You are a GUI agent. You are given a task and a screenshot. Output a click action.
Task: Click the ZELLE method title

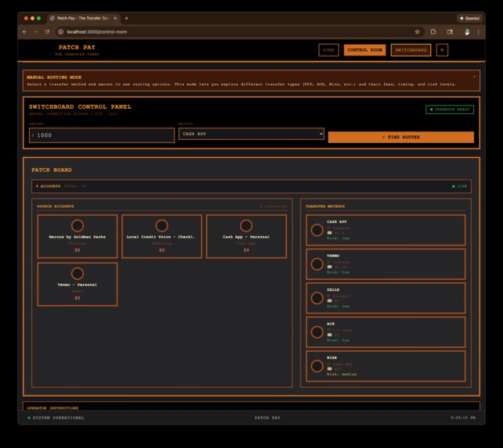[333, 289]
